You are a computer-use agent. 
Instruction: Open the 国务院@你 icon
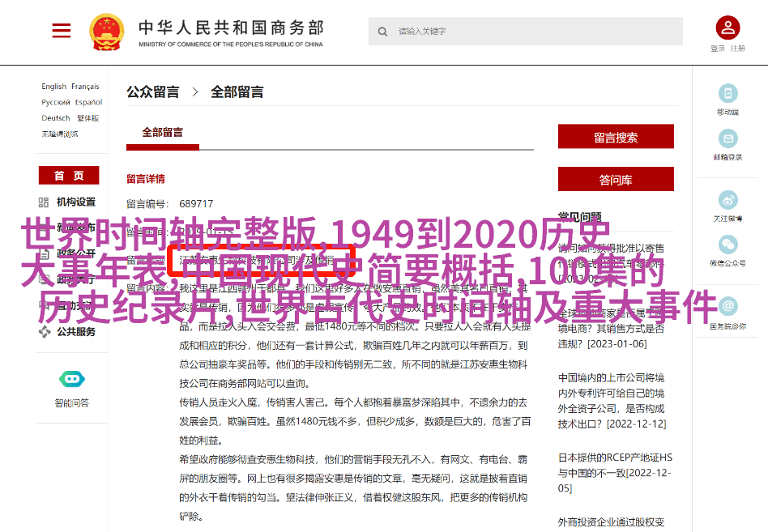click(x=727, y=307)
